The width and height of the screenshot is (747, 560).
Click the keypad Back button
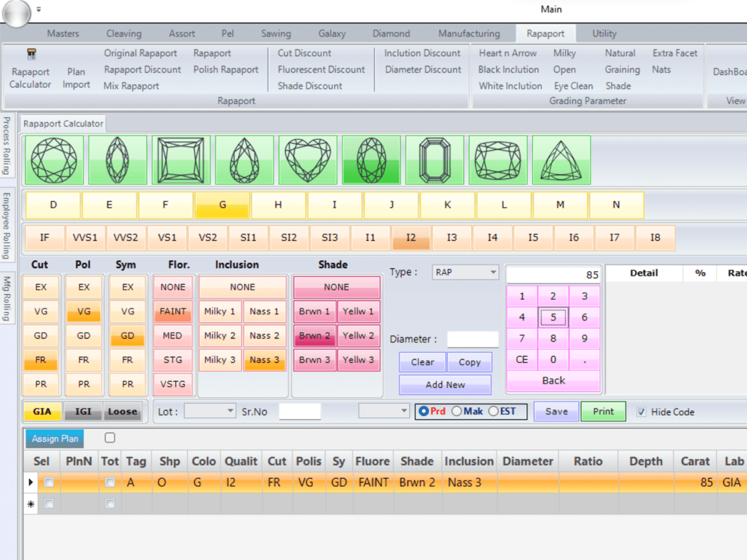point(553,381)
